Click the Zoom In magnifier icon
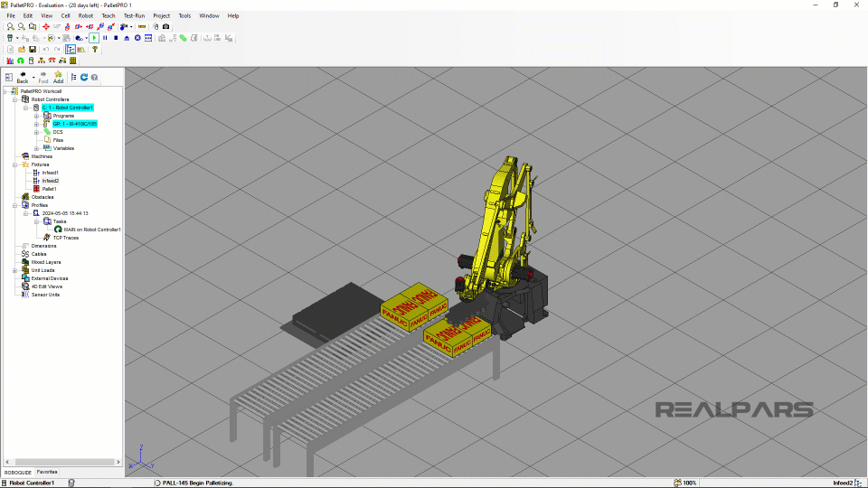Viewport: 868px width, 488px height. click(10, 26)
